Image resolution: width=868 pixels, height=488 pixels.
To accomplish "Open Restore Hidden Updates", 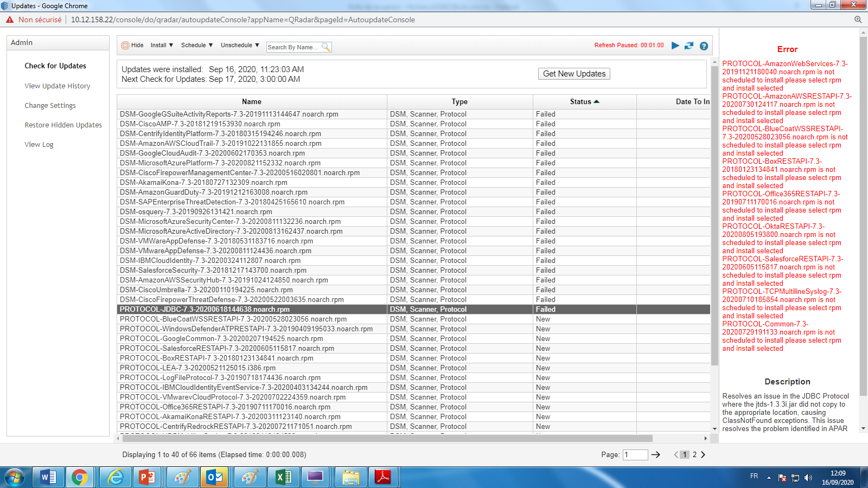I will 63,125.
